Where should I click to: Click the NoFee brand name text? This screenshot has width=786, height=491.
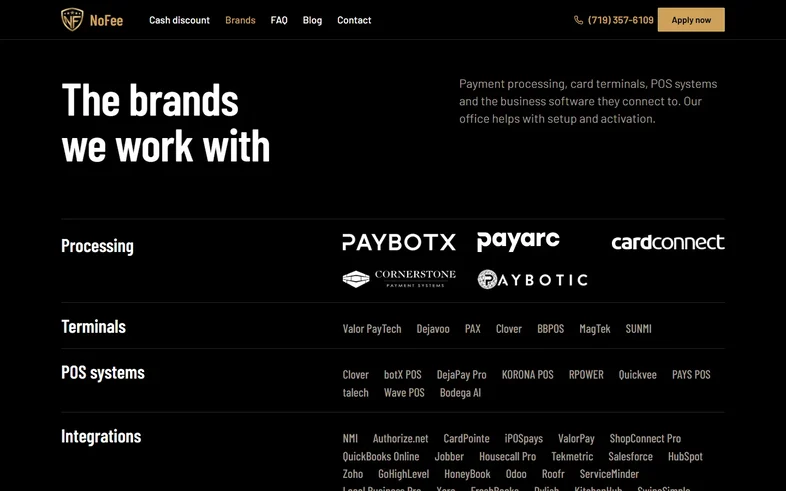tap(106, 20)
